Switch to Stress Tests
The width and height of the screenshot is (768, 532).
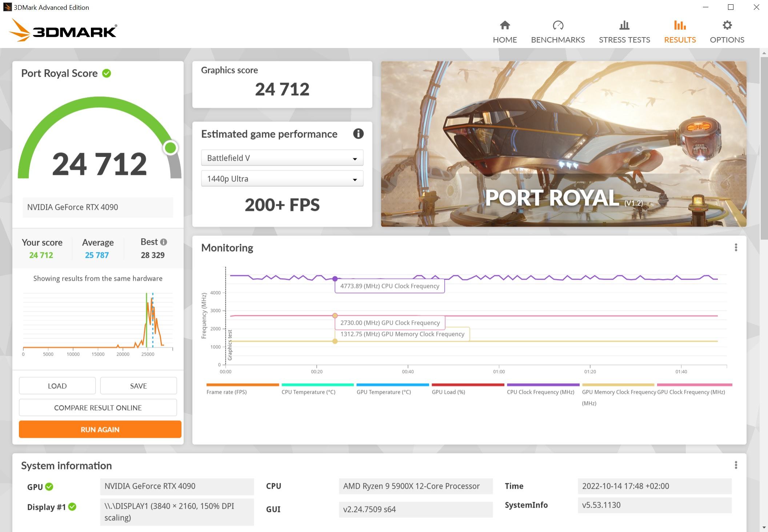624,32
